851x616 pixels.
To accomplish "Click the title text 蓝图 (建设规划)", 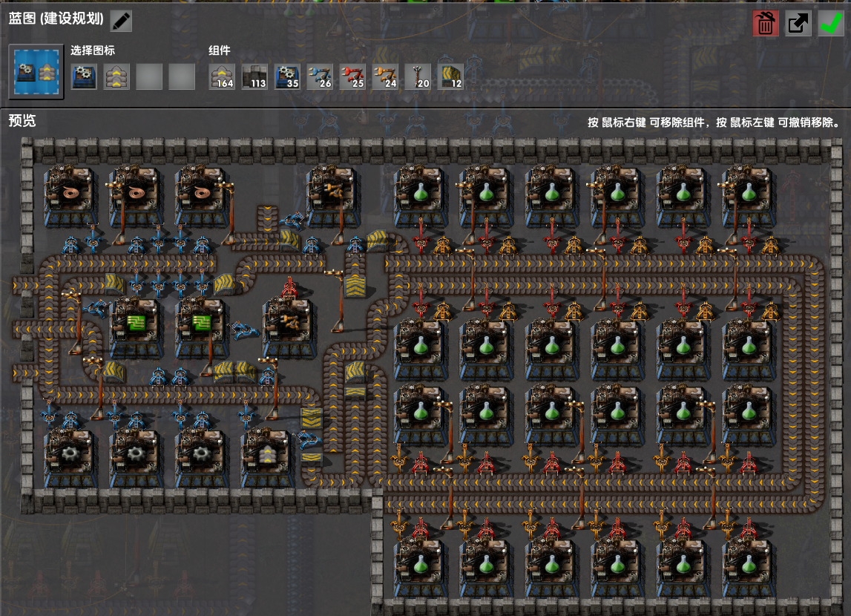I will [x=56, y=19].
